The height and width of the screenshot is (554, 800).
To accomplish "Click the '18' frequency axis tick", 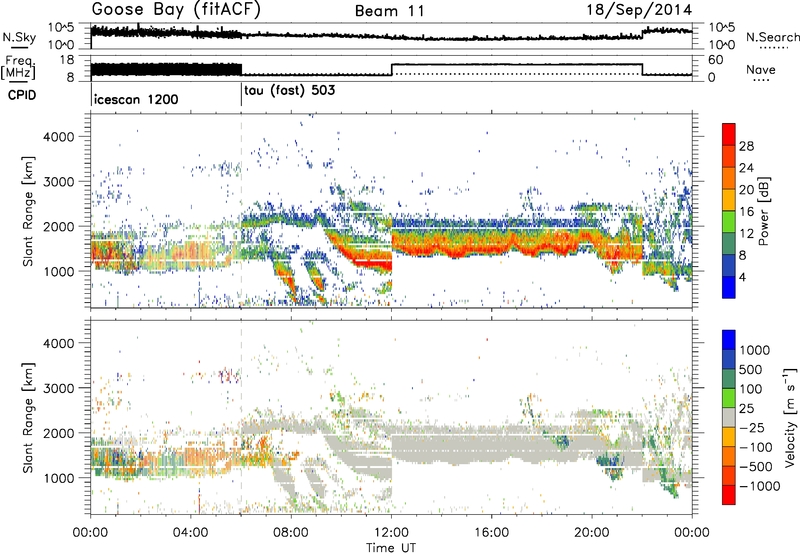I will (66, 60).
